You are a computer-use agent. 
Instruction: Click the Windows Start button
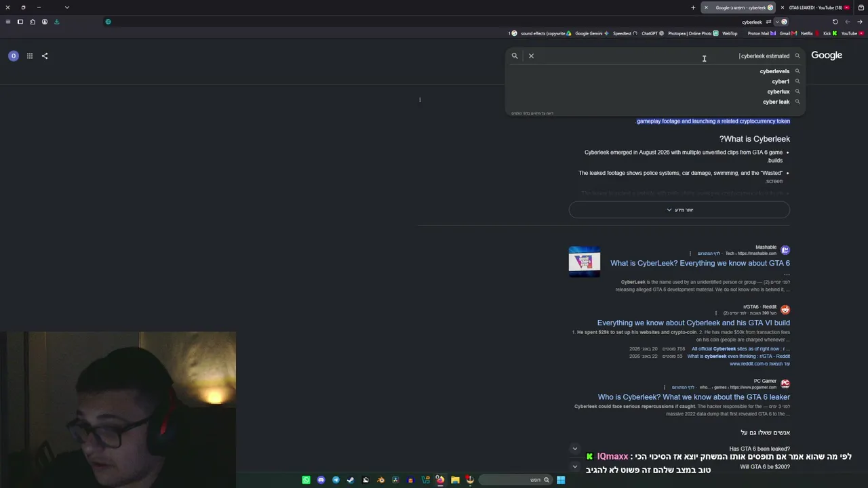coord(561,480)
